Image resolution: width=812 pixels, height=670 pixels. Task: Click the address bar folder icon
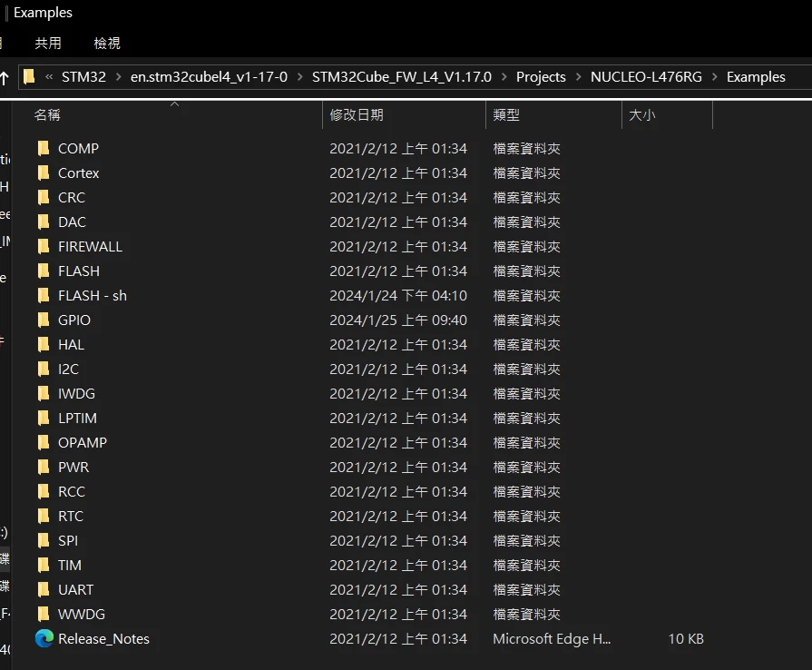30,76
